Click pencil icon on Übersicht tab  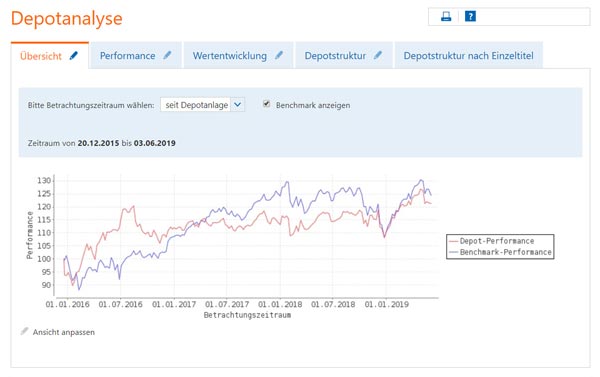(74, 56)
